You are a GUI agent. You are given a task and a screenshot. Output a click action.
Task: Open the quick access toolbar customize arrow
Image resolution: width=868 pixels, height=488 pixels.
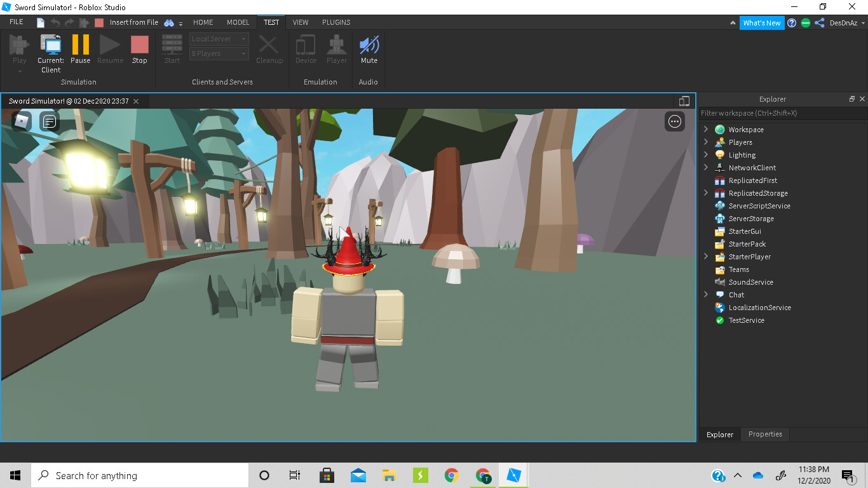tap(181, 24)
